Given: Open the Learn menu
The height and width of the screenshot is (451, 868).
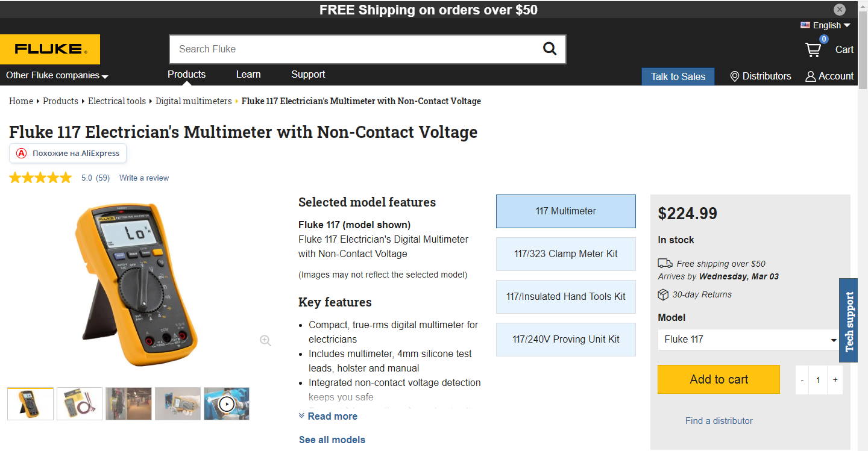Looking at the screenshot, I should tap(248, 74).
